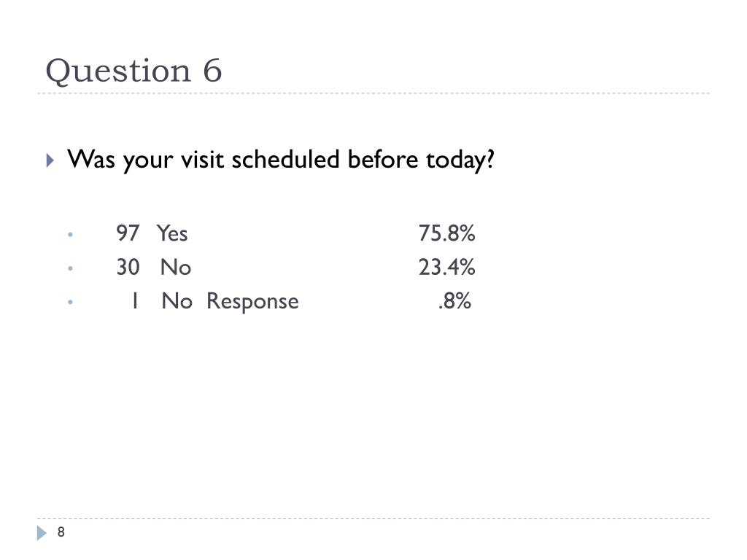Click the blue triangle in the footer

pos(42,534)
